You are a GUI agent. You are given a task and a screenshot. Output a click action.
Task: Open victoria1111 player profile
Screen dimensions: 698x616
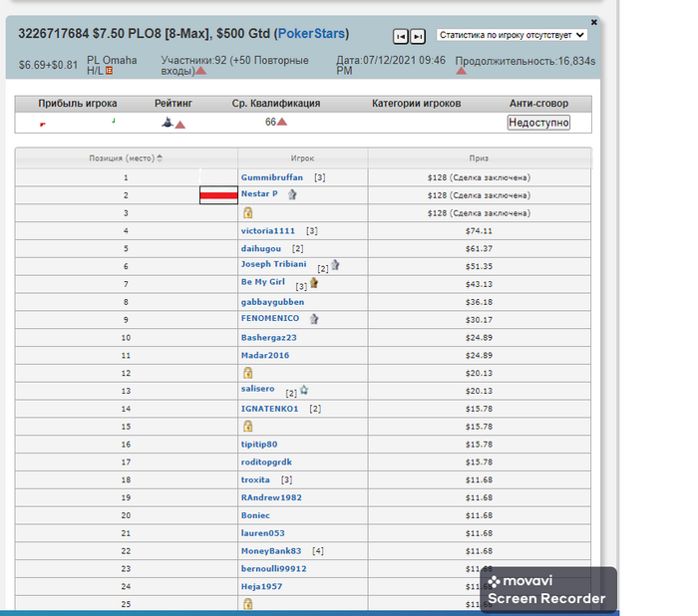268,231
